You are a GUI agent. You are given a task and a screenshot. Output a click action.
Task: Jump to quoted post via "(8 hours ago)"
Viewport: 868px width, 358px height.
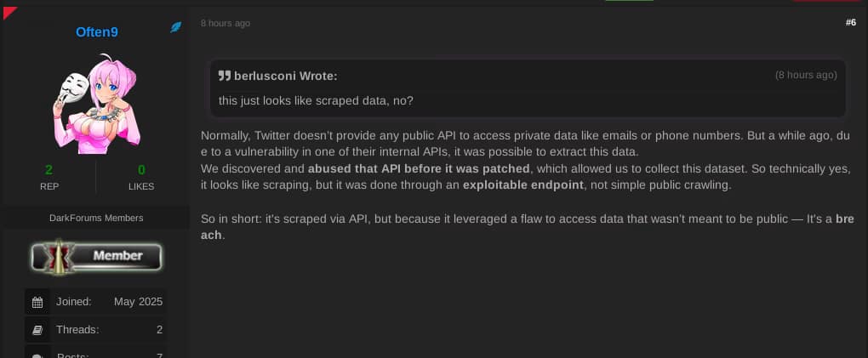coord(805,75)
